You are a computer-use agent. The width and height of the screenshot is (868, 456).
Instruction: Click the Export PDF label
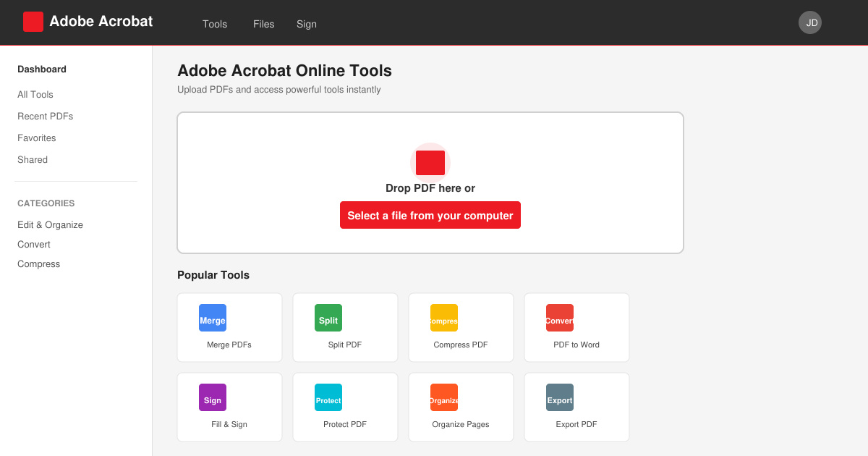[576, 424]
